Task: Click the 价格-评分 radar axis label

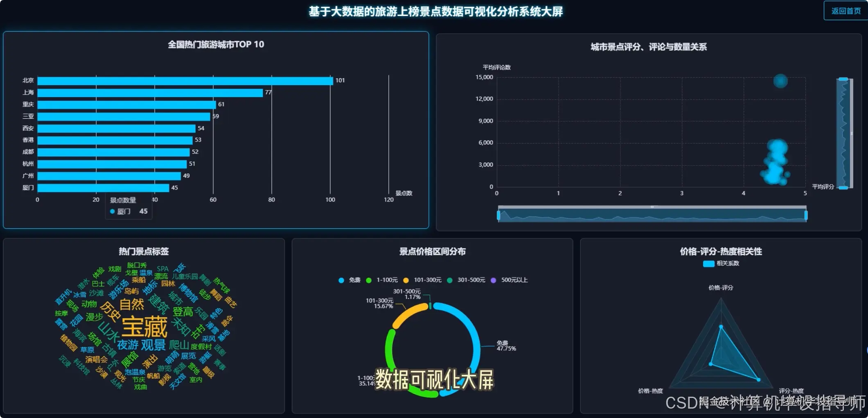Action: [721, 288]
